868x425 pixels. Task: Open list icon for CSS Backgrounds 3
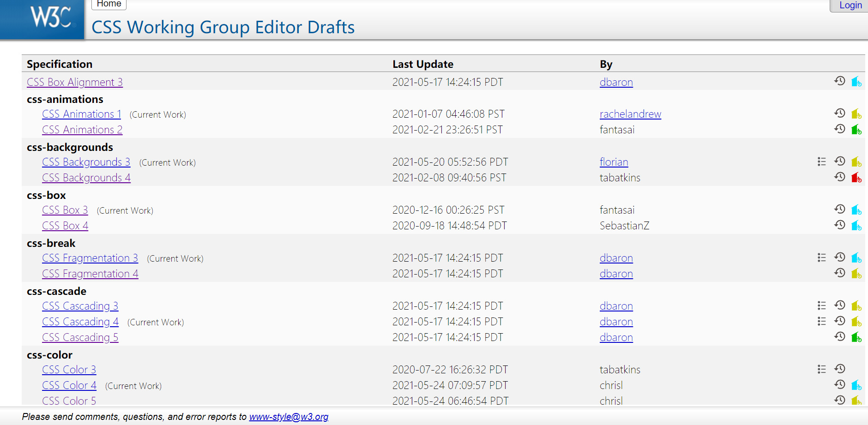point(821,162)
